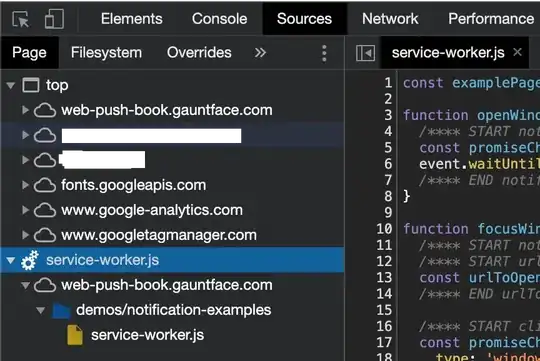
Task: Toggle the device toolbar icon
Action: coord(54,19)
